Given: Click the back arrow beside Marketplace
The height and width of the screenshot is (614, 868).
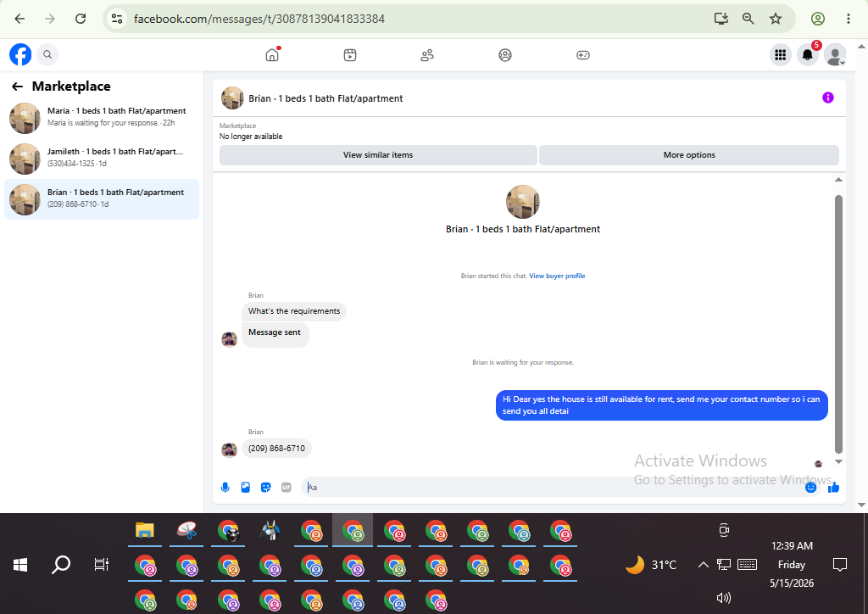Looking at the screenshot, I should [17, 87].
